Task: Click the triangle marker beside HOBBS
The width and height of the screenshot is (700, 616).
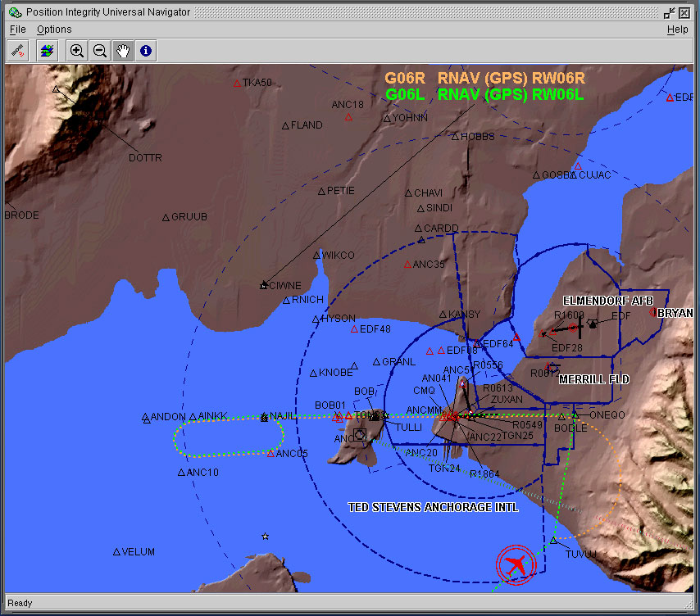Action: (x=455, y=137)
